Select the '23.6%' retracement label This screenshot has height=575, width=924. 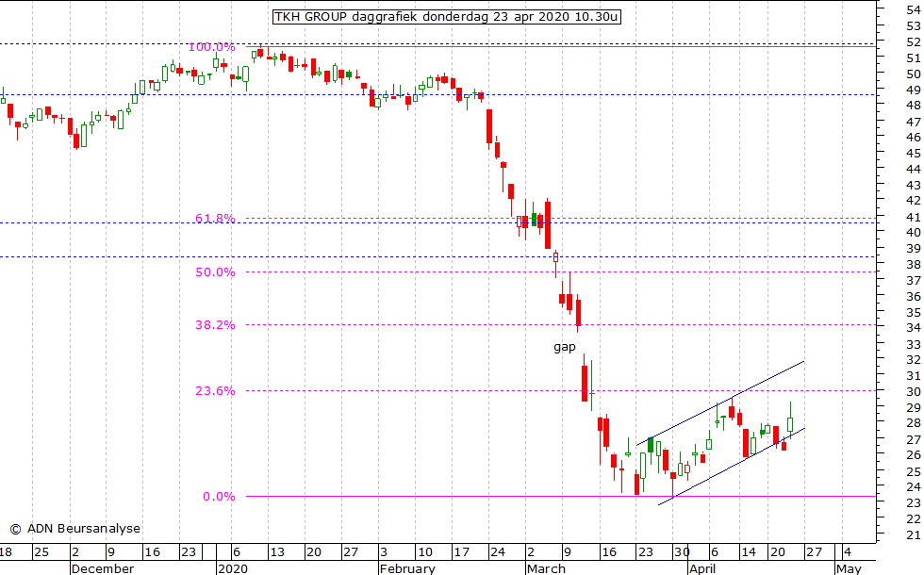215,391
